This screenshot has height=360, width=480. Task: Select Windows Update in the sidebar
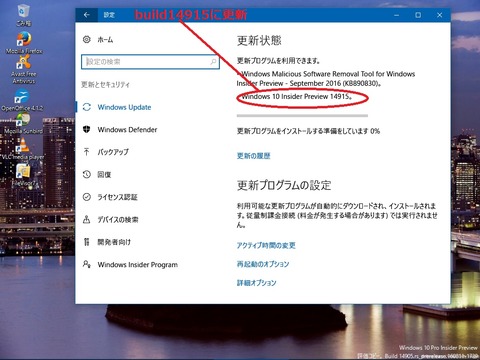click(124, 107)
